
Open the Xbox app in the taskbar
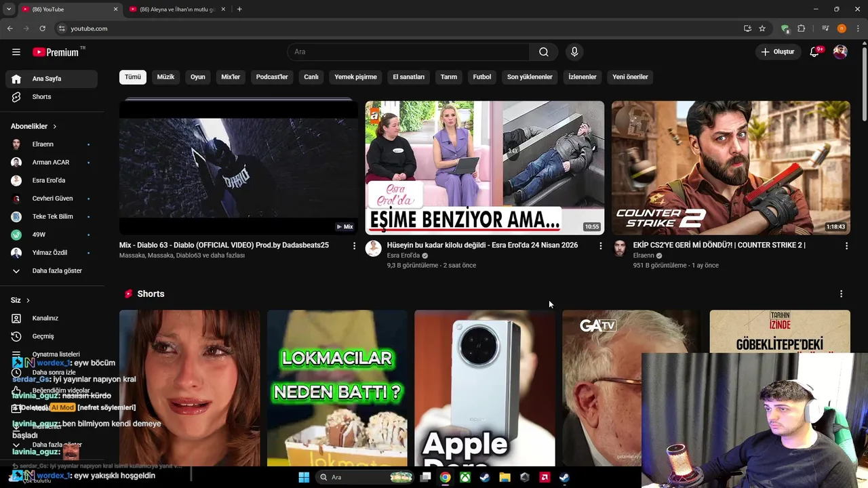tap(465, 477)
